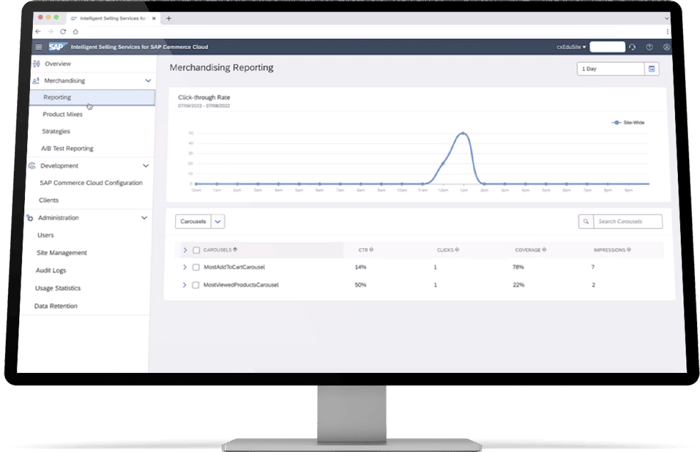Expand all rows with header chevron

[185, 250]
